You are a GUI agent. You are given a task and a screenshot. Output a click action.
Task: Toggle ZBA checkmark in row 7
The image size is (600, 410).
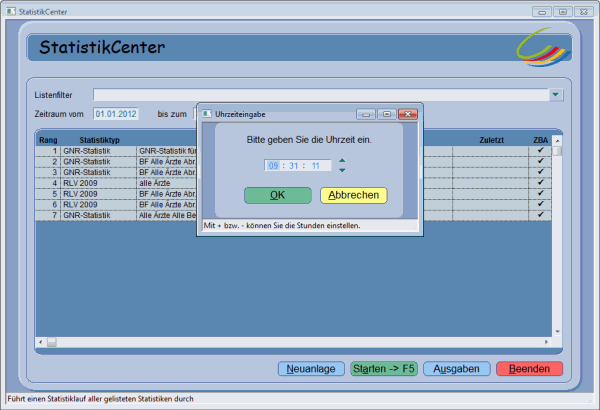click(540, 215)
